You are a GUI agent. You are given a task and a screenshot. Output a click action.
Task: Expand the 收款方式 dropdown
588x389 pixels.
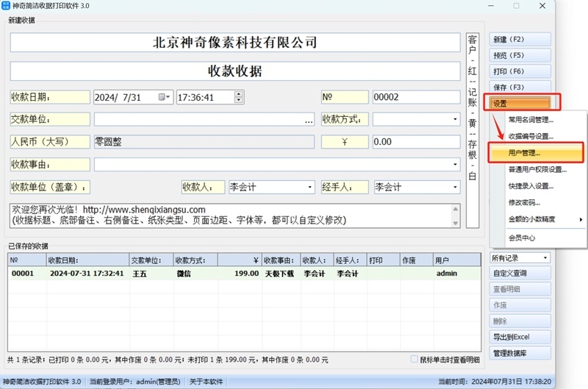(455, 119)
